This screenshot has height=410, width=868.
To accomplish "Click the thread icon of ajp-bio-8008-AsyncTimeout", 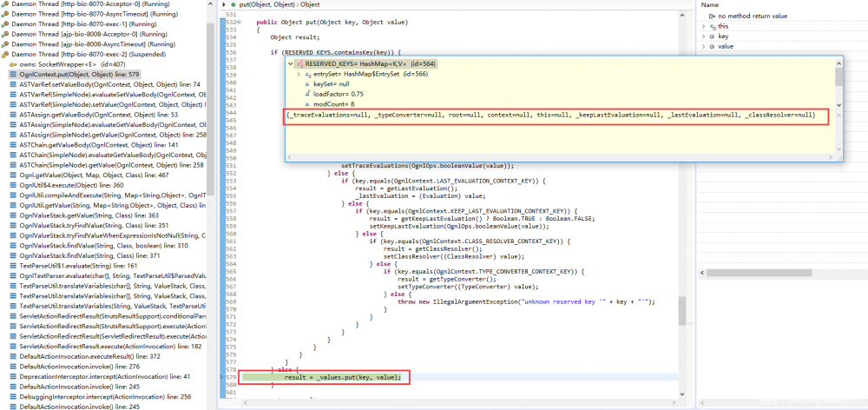I will coord(5,43).
